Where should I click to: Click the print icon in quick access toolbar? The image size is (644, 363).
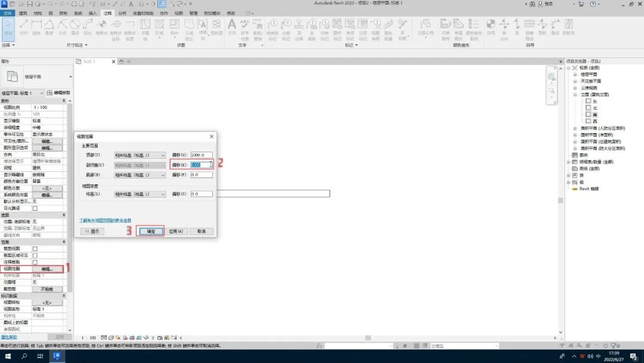[74, 4]
